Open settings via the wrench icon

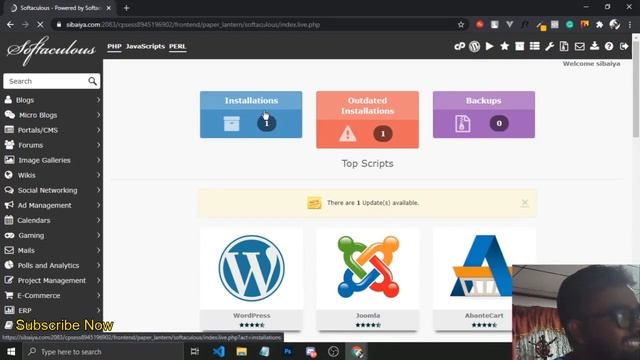[549, 47]
